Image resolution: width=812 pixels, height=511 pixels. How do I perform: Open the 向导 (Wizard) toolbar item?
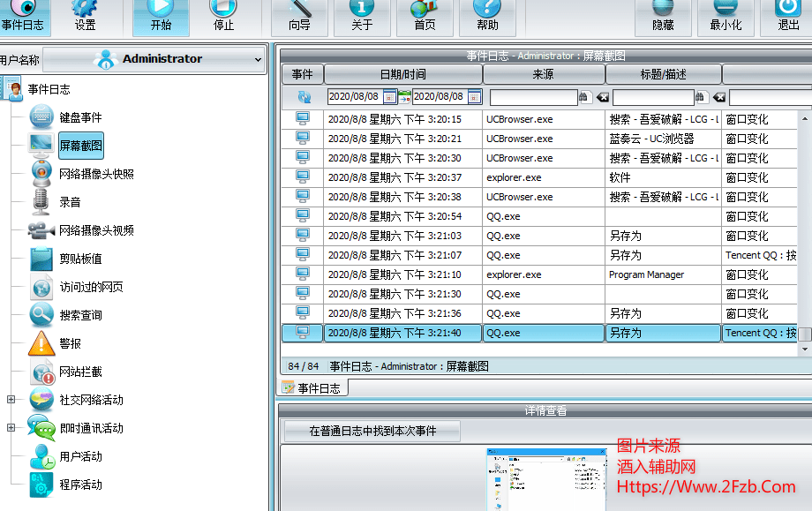299,17
